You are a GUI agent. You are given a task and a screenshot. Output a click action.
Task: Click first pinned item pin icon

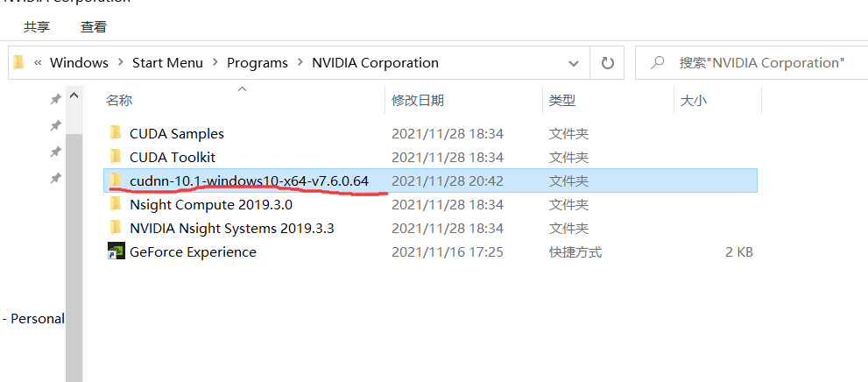pos(55,100)
